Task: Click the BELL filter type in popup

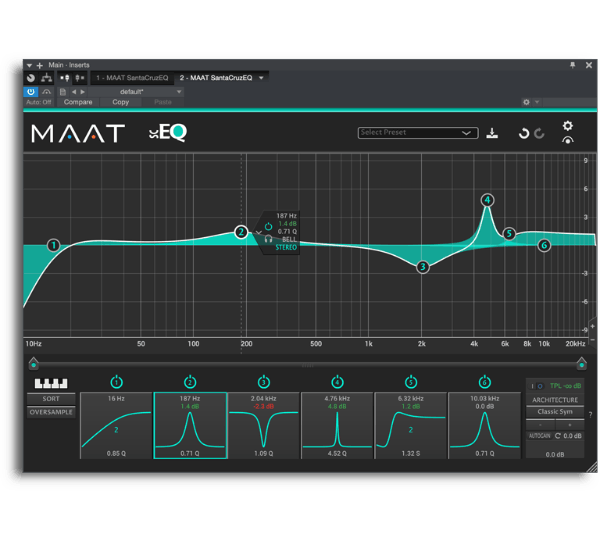Action: coord(289,240)
